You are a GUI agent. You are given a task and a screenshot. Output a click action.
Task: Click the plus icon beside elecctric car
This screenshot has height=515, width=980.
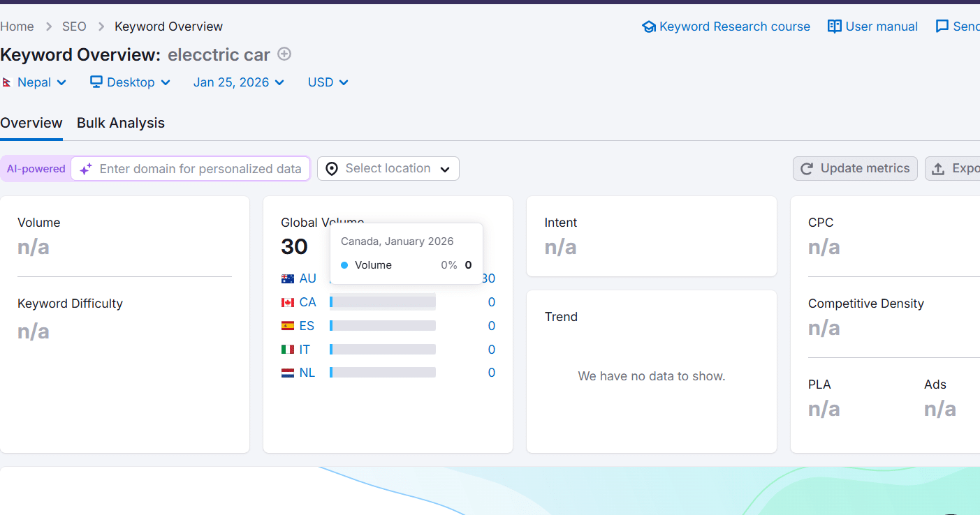coord(284,54)
